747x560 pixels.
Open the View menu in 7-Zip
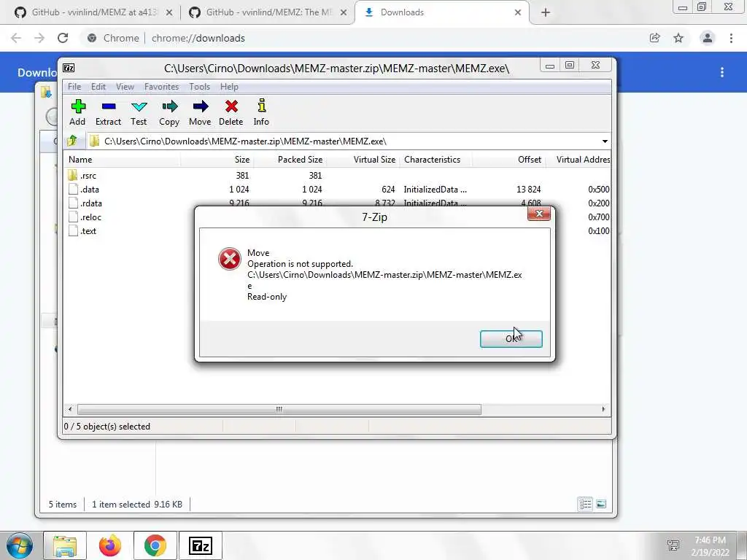(x=125, y=87)
